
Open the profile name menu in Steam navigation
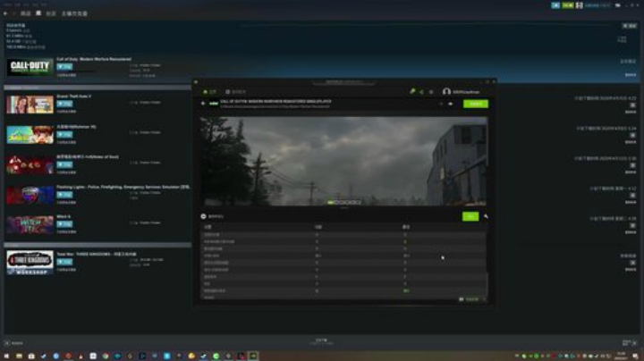click(74, 13)
